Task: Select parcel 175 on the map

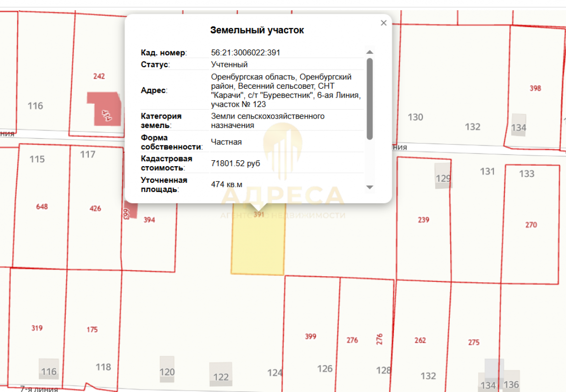Action: pyautogui.click(x=92, y=330)
